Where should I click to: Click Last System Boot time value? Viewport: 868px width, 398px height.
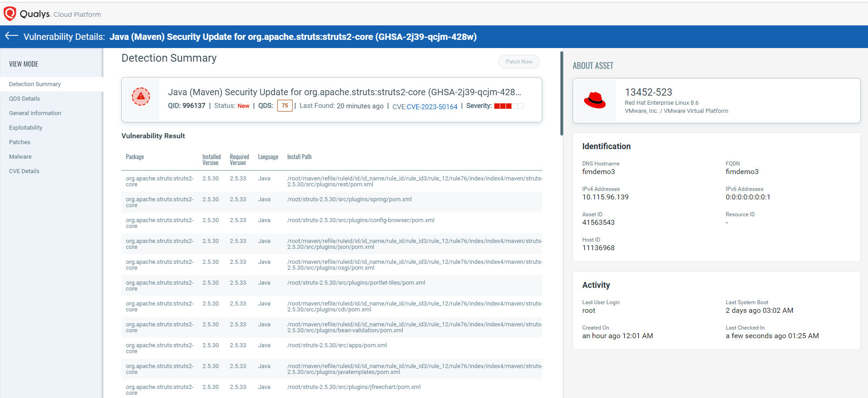click(x=759, y=311)
